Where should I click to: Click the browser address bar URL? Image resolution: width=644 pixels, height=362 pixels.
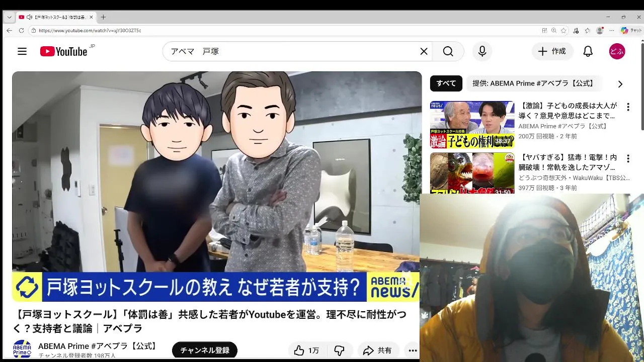(x=90, y=31)
